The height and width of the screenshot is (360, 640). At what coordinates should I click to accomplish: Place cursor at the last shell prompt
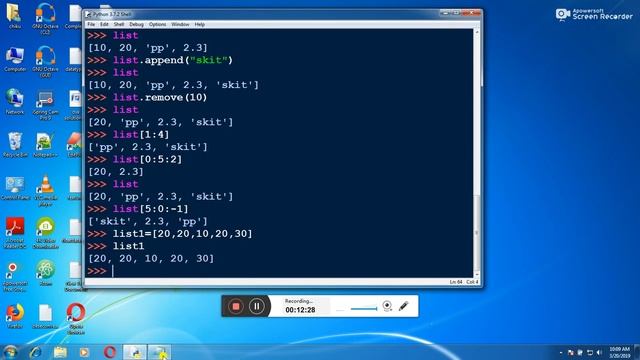(x=113, y=271)
